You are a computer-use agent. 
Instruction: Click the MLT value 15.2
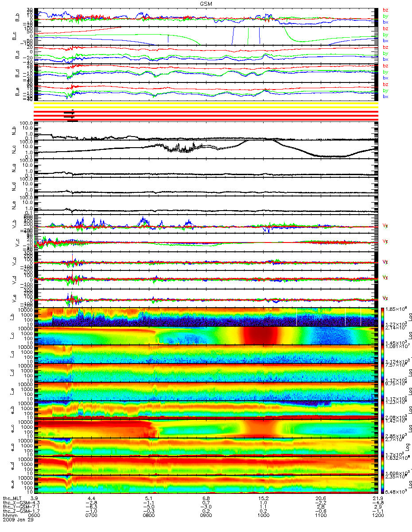(263, 499)
